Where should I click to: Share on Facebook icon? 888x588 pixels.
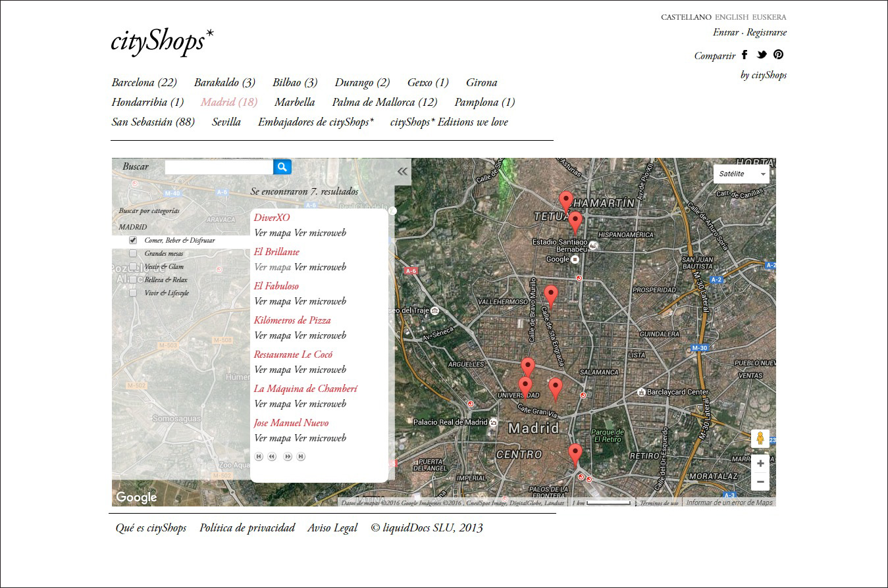point(745,55)
